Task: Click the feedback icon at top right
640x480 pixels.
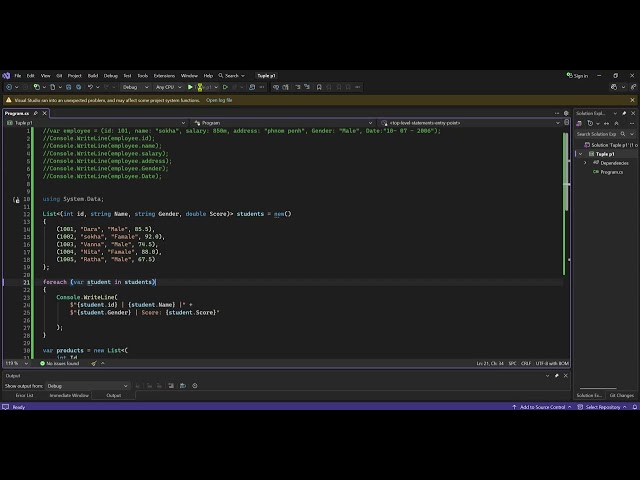Action: 633,87
